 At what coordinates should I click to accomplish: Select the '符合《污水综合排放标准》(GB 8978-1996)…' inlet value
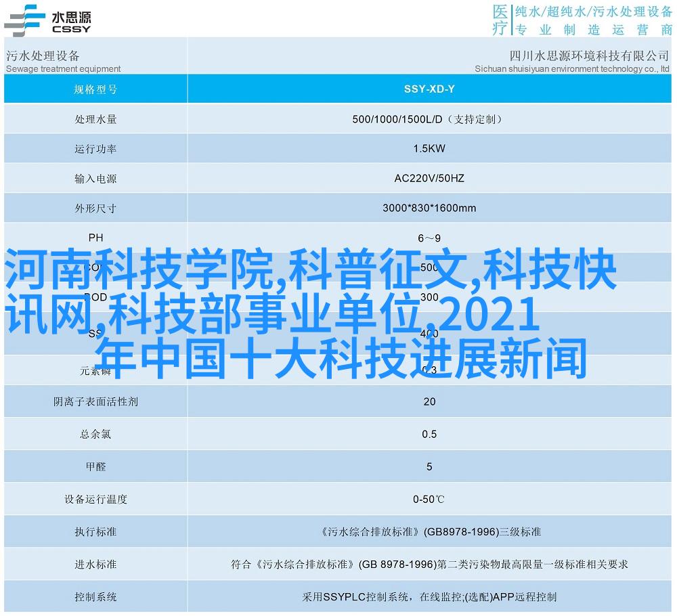coord(429,564)
